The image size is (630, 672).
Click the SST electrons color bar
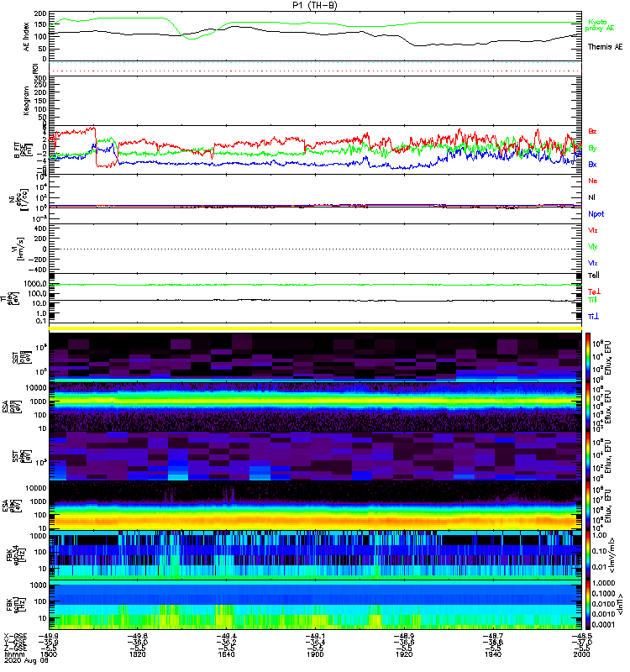(x=587, y=456)
